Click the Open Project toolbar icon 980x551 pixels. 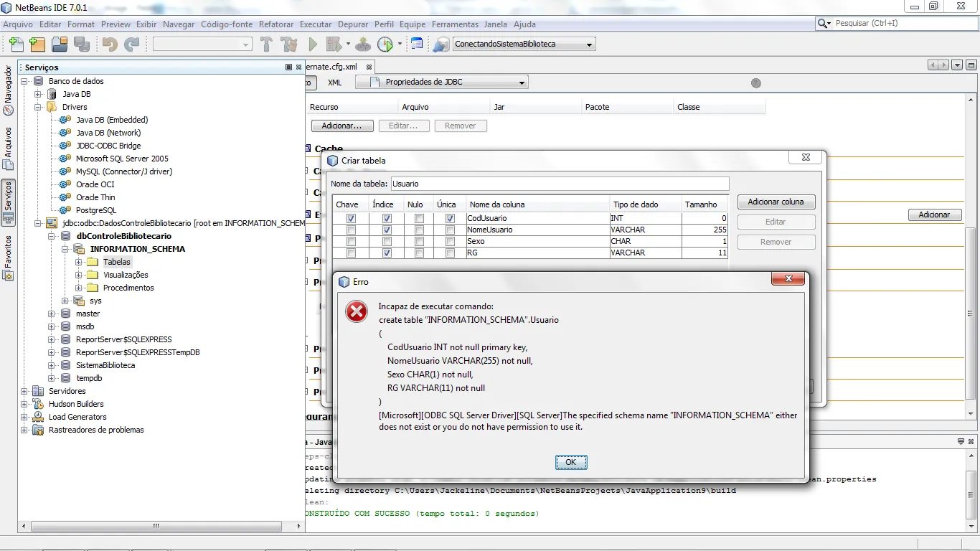60,44
